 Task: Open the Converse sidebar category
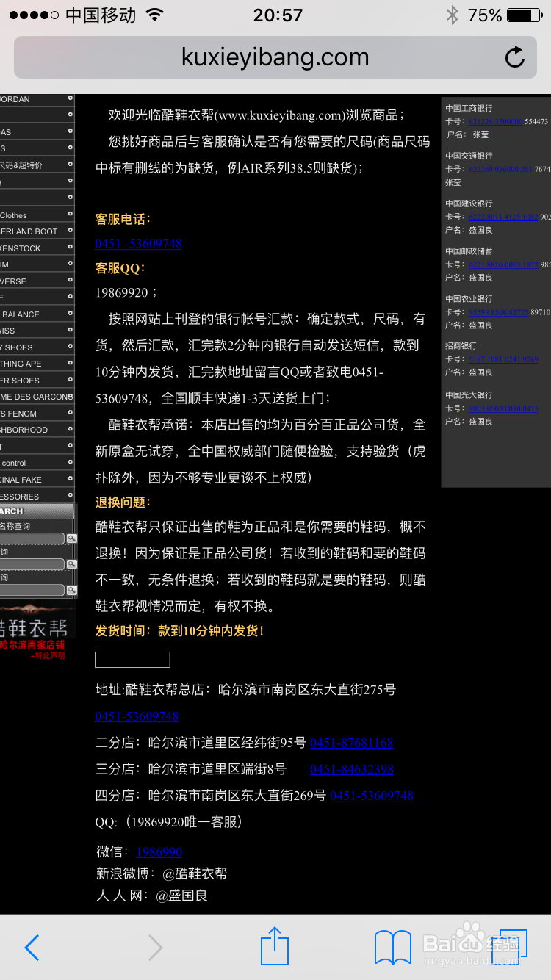click(x=37, y=281)
